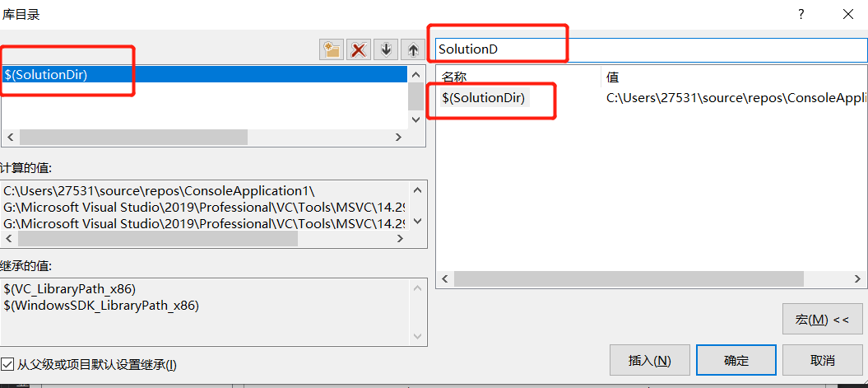Click the macro table horizontal scrollbar thumb

point(629,278)
